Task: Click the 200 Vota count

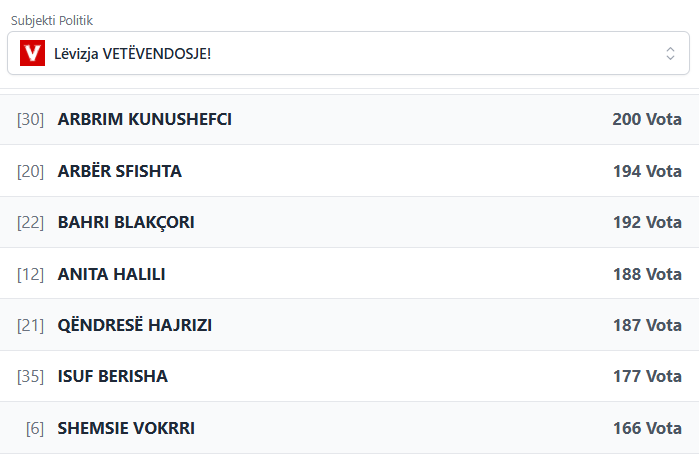Action: click(646, 119)
